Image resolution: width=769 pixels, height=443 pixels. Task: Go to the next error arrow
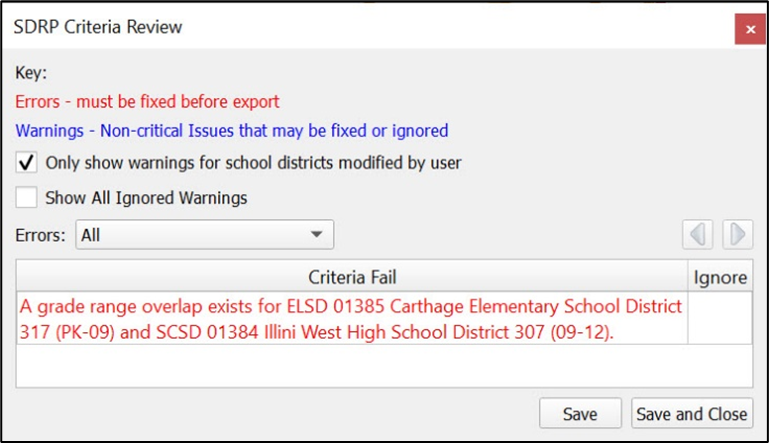tap(737, 235)
